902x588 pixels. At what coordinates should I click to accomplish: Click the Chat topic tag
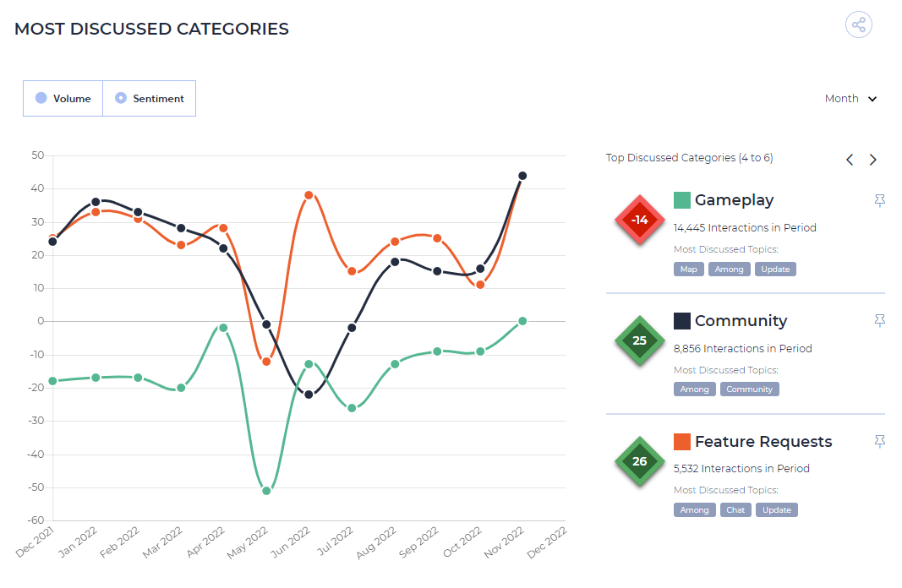tap(735, 509)
